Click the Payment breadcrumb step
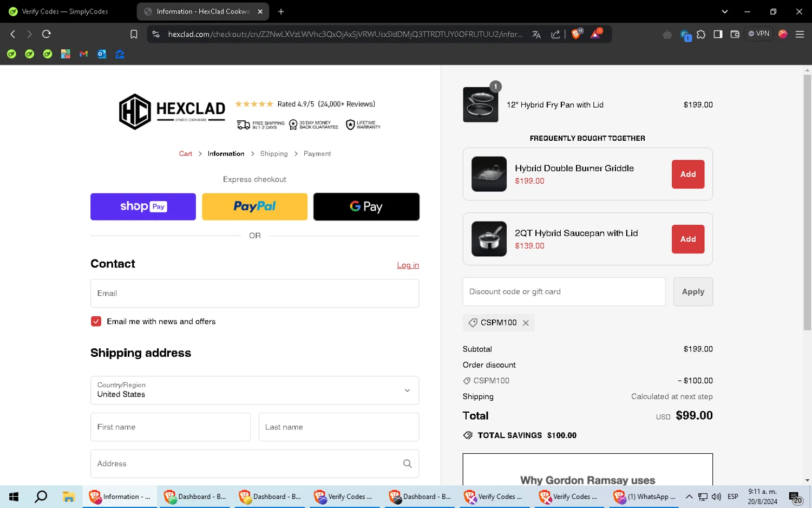This screenshot has width=812, height=508. click(317, 154)
